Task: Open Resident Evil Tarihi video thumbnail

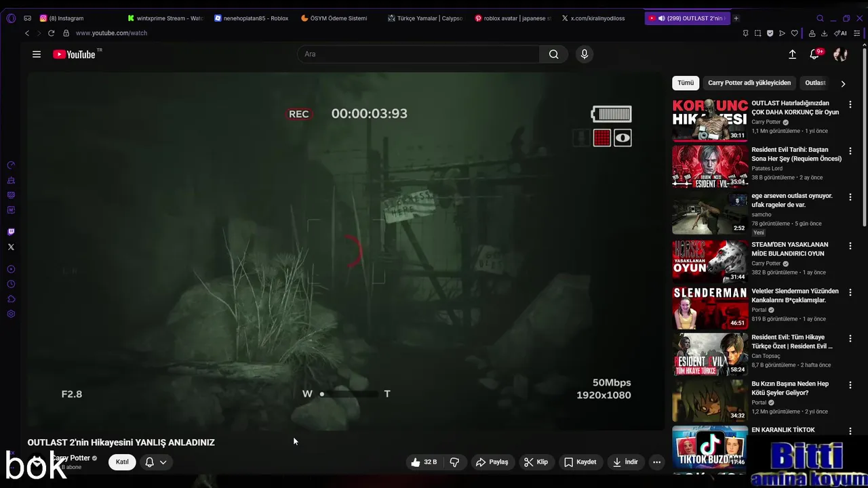Action: click(x=710, y=167)
